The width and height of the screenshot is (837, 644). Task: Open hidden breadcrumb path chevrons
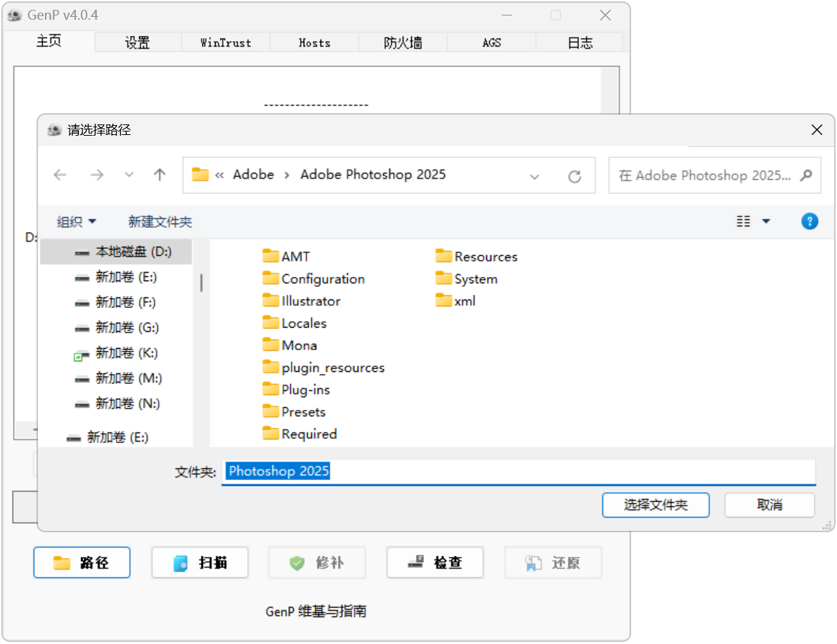[x=219, y=174]
